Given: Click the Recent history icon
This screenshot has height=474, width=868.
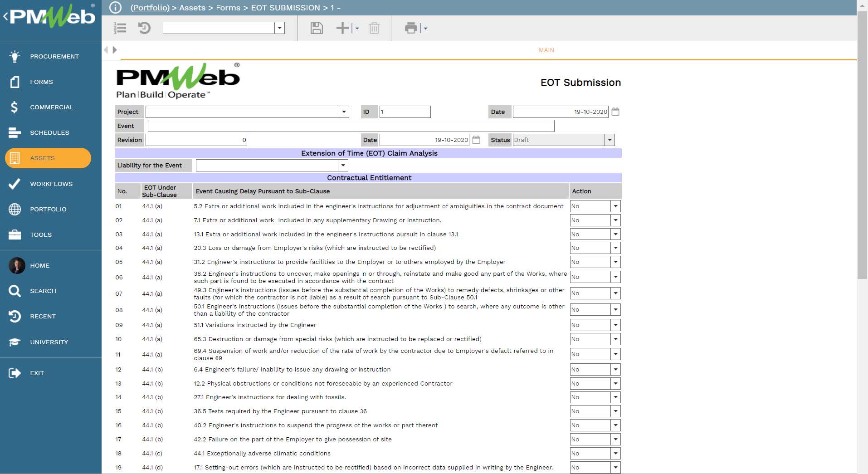Looking at the screenshot, I should (x=15, y=316).
